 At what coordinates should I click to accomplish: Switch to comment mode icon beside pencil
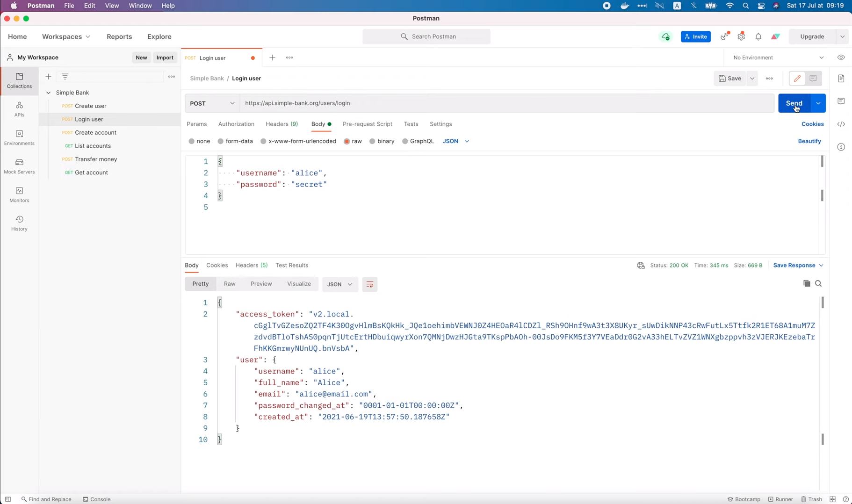pos(813,79)
